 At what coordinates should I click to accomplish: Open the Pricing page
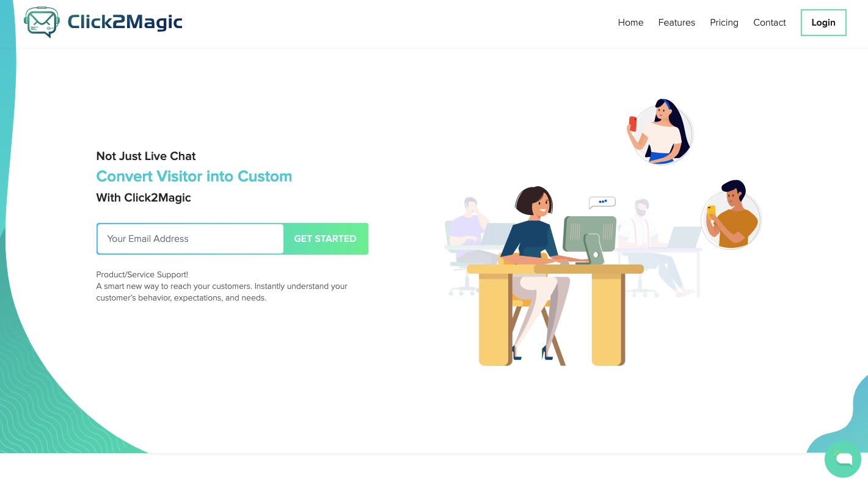click(x=724, y=23)
